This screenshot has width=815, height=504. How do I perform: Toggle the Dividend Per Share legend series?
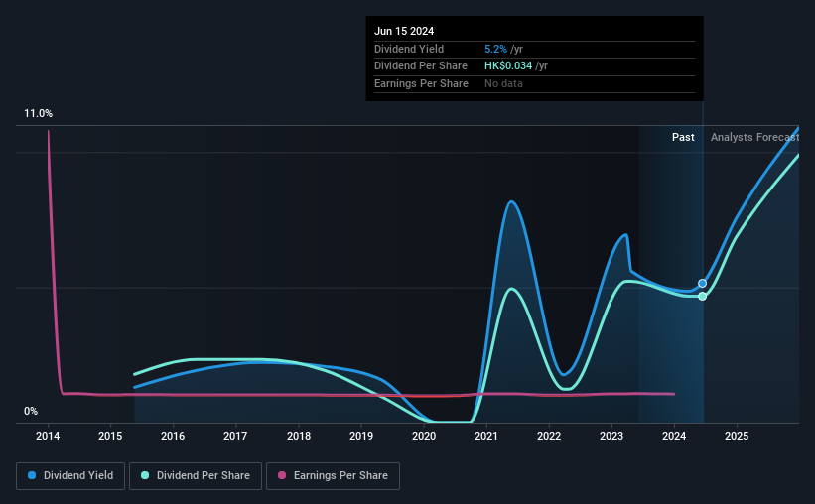click(196, 476)
